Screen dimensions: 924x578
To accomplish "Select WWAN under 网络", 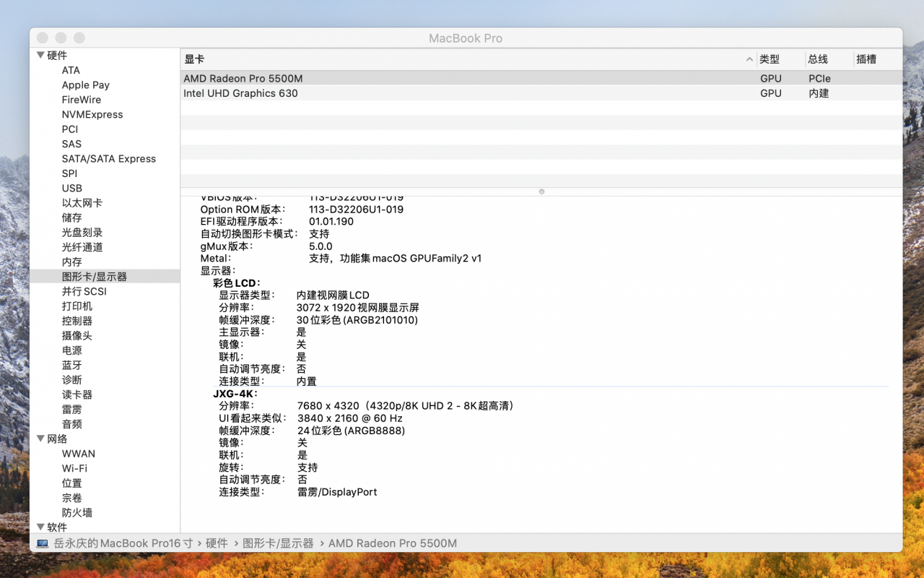I will pyautogui.click(x=79, y=454).
